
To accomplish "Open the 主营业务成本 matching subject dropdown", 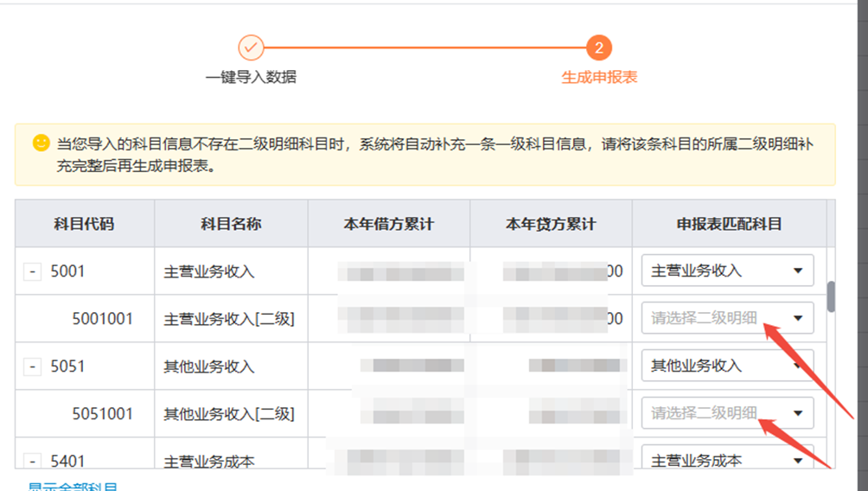I will tap(727, 461).
